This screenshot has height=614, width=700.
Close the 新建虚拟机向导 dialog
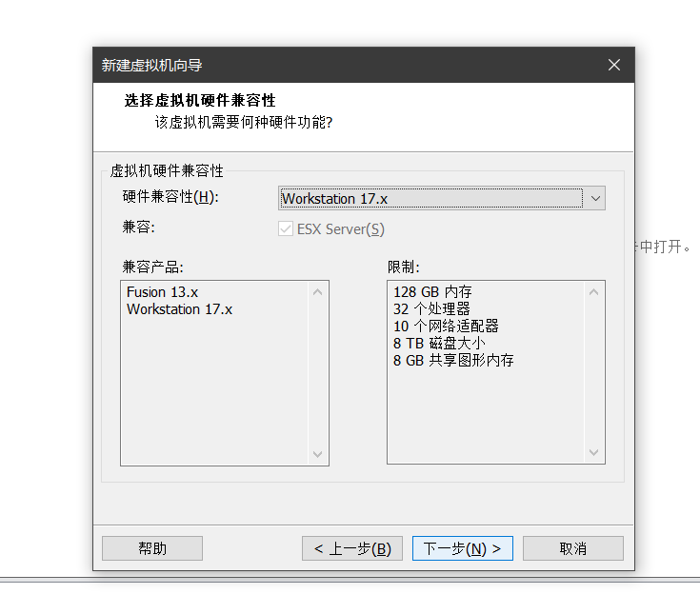[614, 65]
